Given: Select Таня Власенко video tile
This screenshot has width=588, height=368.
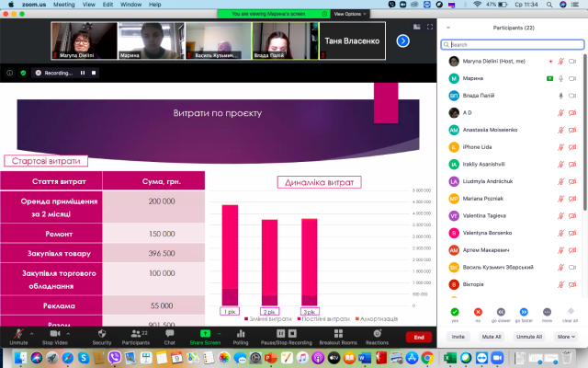Looking at the screenshot, I should (x=352, y=40).
